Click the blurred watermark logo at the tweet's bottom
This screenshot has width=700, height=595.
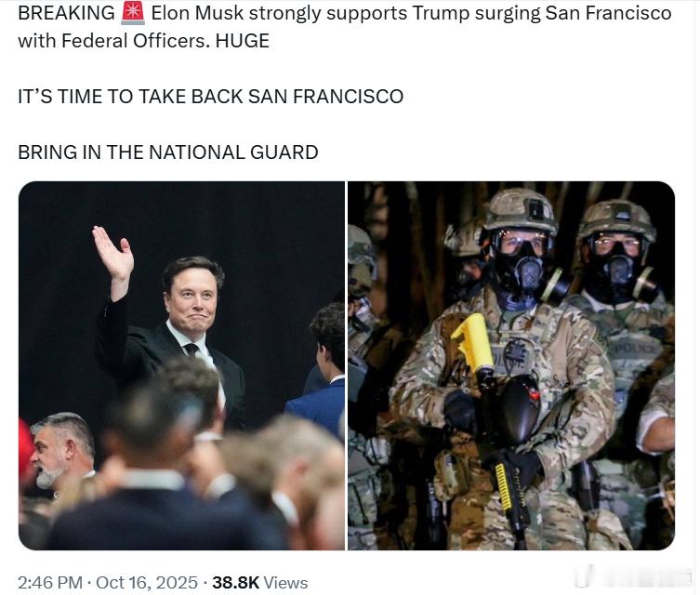631,576
